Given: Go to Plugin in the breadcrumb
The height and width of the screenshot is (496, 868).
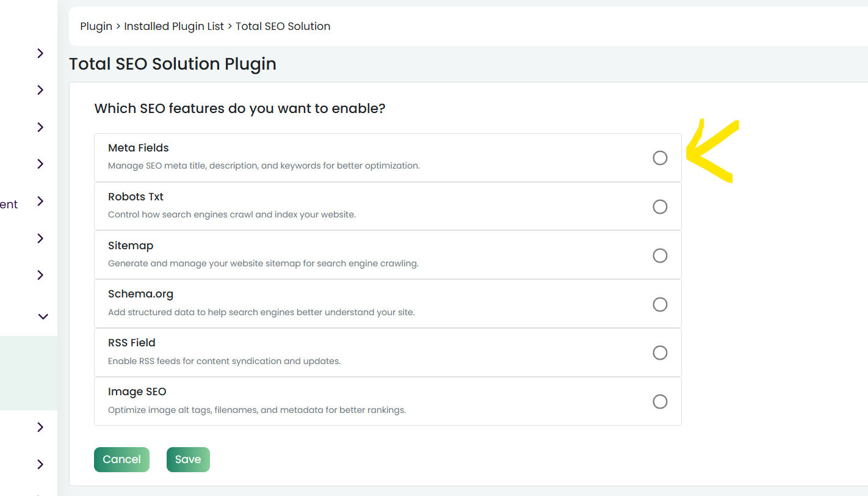Looking at the screenshot, I should click(x=96, y=26).
